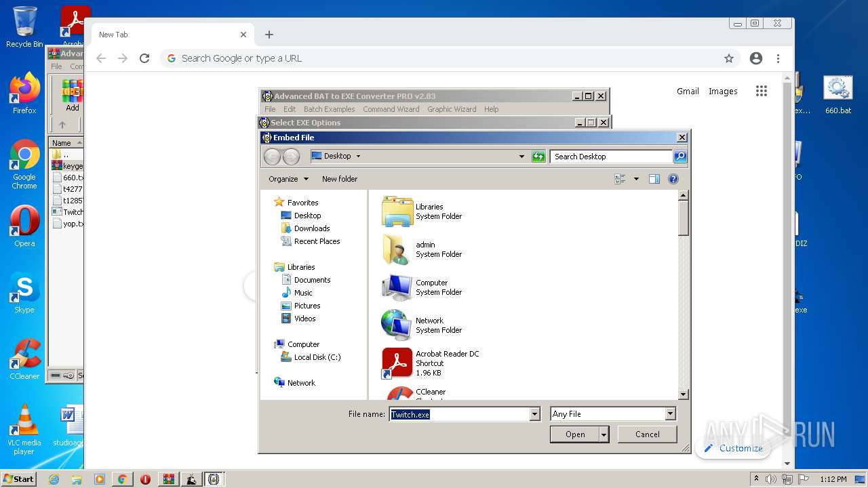This screenshot has width=868, height=488.
Task: Click the File name input field
Action: pyautogui.click(x=460, y=414)
